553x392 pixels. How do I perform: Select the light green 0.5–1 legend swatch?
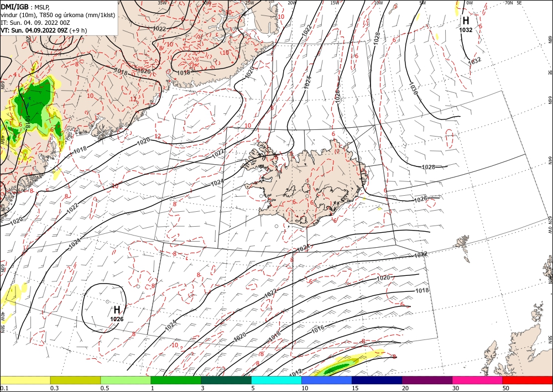click(126, 380)
